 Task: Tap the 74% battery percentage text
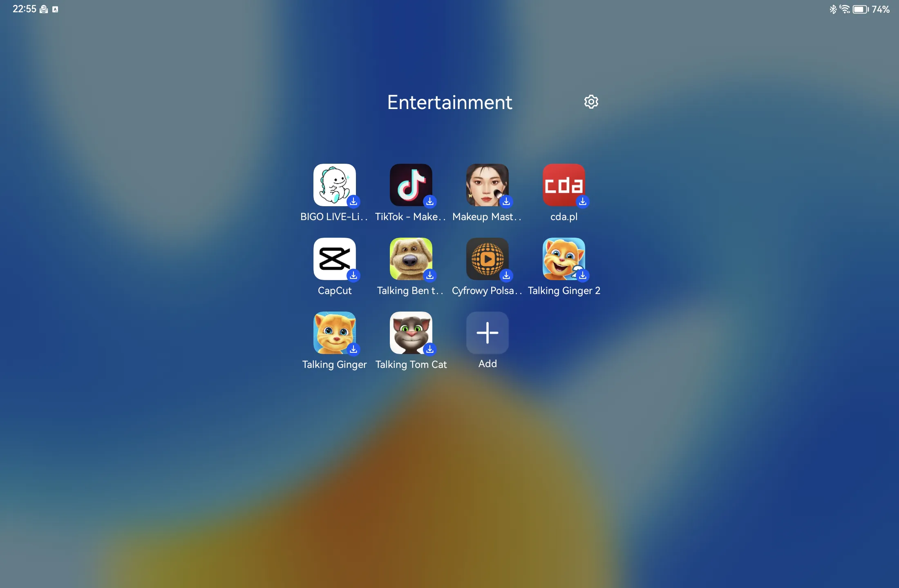(x=881, y=9)
